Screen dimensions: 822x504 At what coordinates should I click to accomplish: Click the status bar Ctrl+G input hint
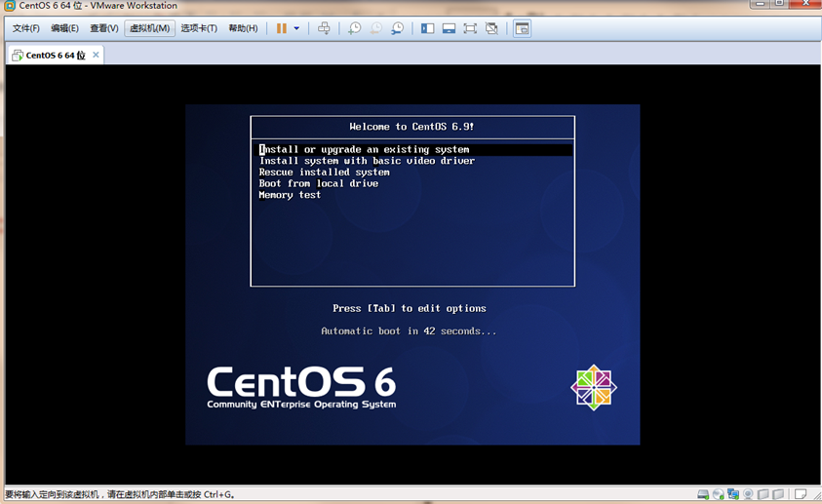[120, 494]
